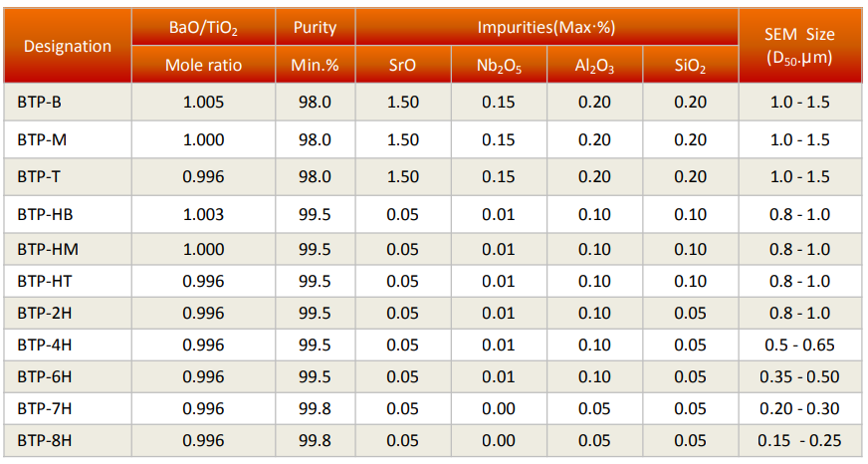Select the Mole ratio sub-header
868x464 pixels.
203,65
